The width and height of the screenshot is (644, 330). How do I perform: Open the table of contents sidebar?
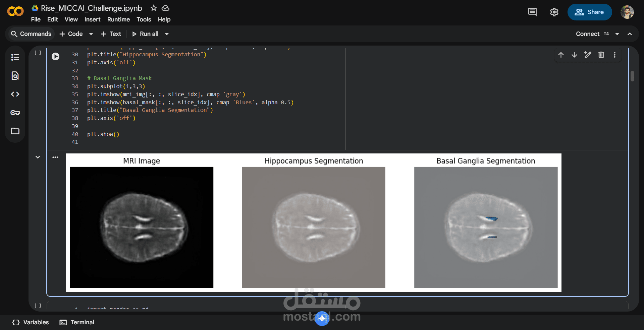[15, 57]
